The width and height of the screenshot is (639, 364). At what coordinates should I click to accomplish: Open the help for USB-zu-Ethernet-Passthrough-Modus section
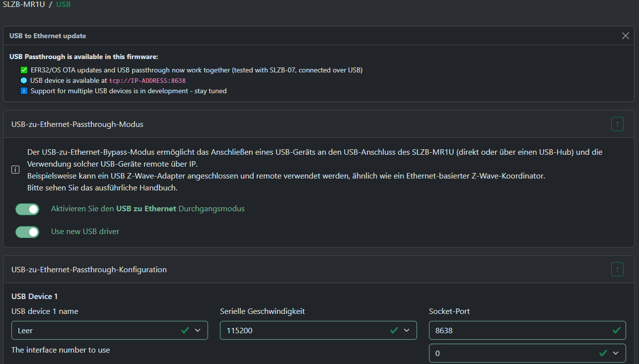tap(617, 124)
